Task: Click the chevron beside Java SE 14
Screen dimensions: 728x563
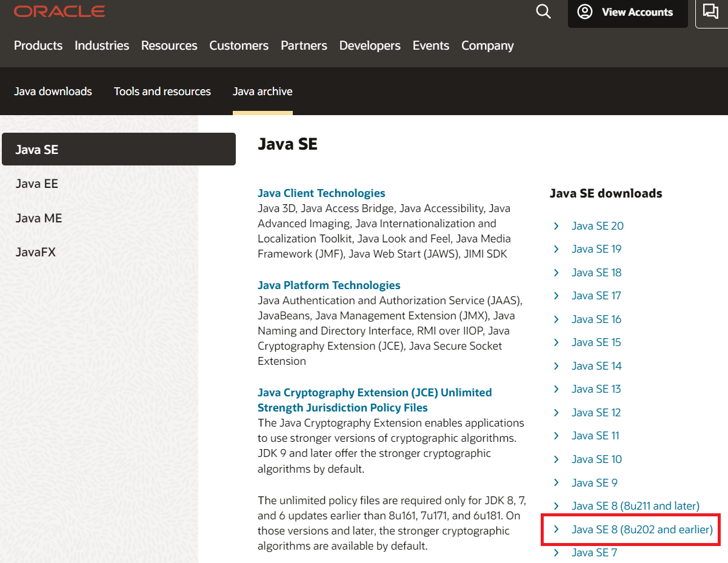Action: pos(556,366)
